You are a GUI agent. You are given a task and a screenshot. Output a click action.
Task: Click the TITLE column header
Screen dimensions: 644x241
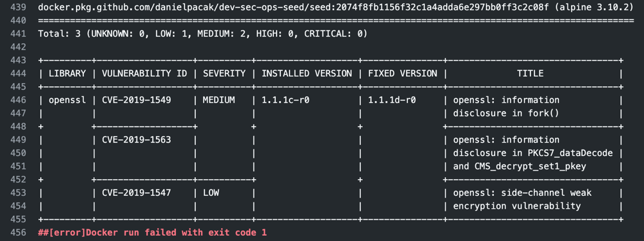click(x=531, y=73)
